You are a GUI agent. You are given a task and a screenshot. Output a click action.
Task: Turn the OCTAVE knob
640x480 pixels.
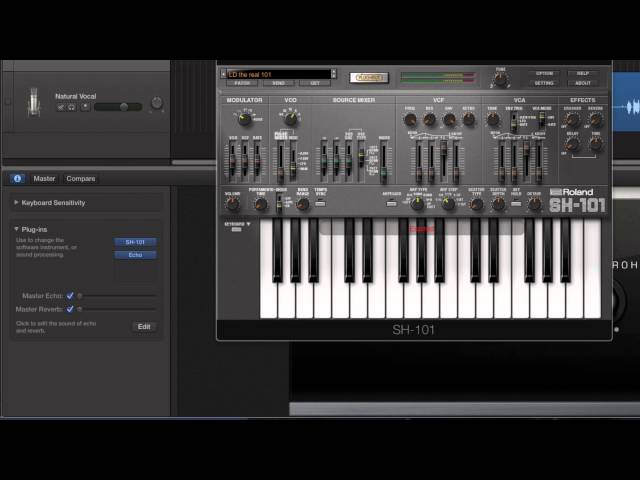point(534,204)
